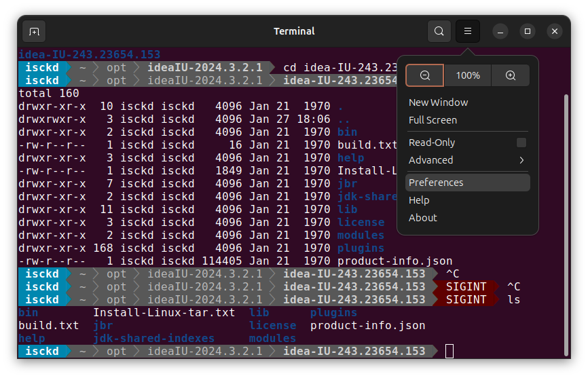This screenshot has height=378, width=588.
Task: Close the Terminal window
Action: click(555, 31)
